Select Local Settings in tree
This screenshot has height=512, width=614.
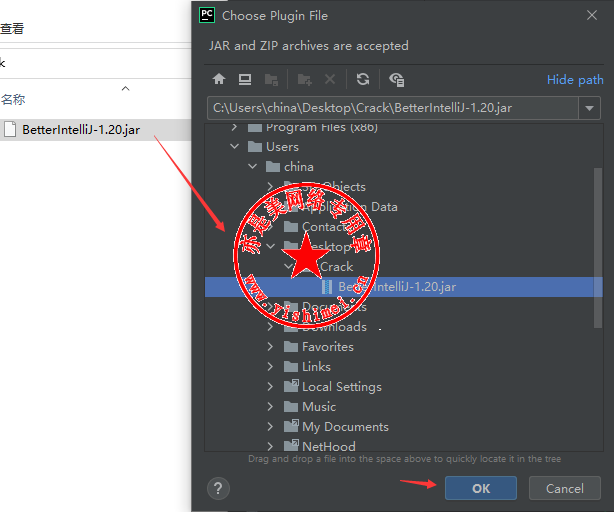342,387
